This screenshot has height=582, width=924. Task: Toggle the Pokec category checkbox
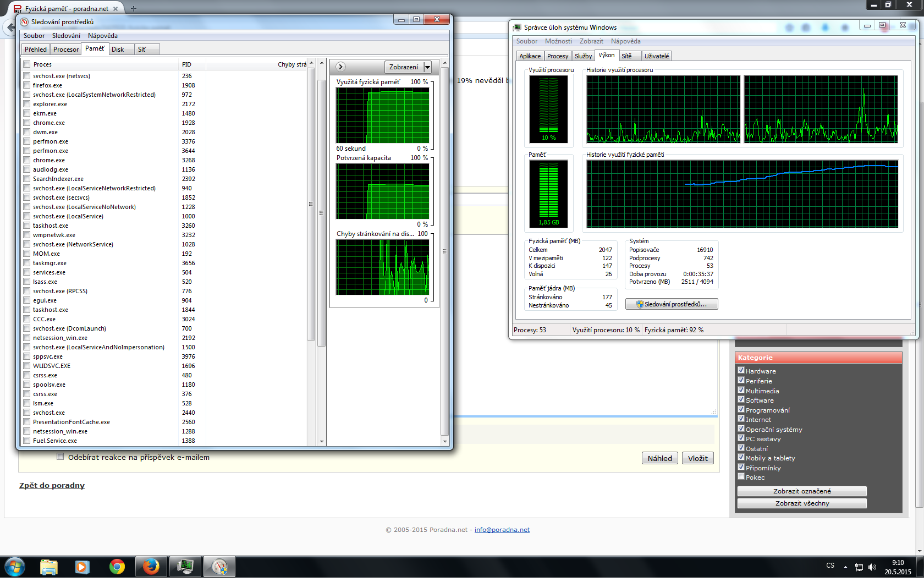[741, 476]
